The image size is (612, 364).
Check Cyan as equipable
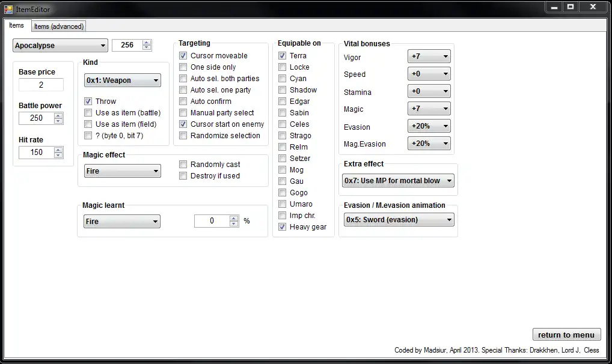(x=282, y=79)
